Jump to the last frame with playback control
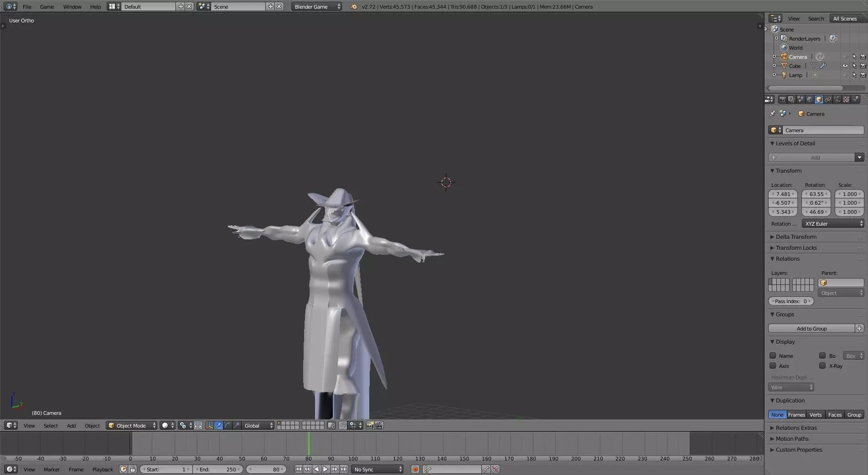Image resolution: width=868 pixels, height=475 pixels. click(344, 469)
